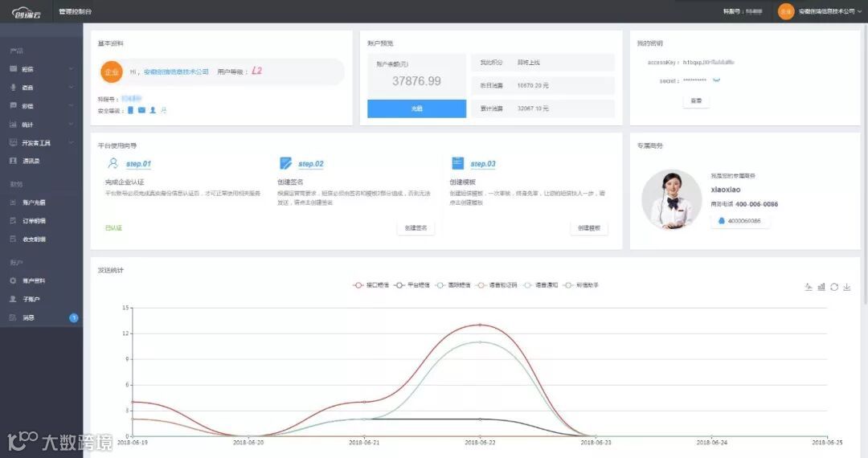Download the chart as image icon
868x458 pixels.
click(846, 287)
